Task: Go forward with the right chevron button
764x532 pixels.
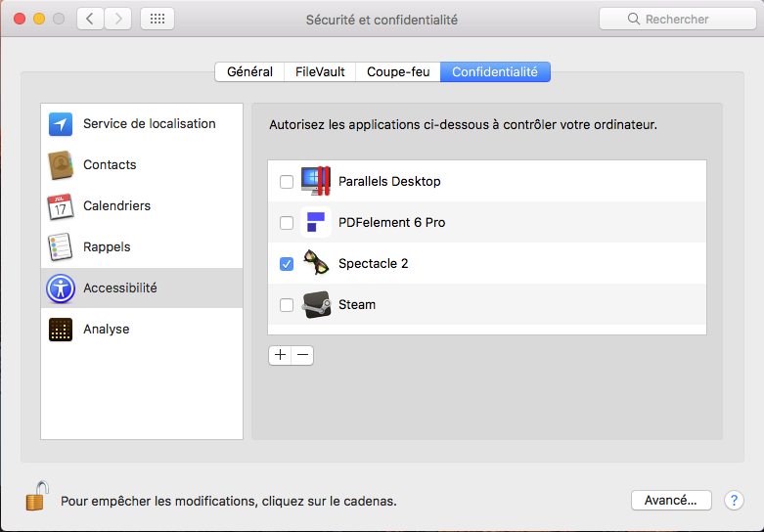Action: tap(118, 19)
